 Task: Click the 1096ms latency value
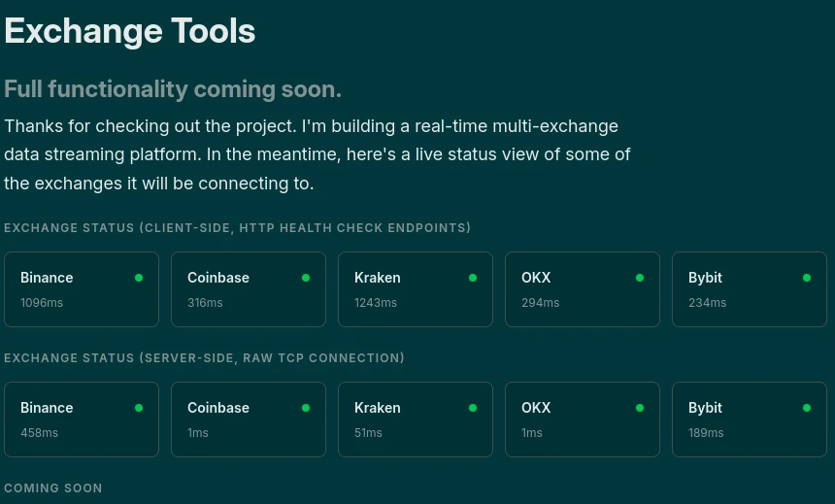(x=42, y=303)
